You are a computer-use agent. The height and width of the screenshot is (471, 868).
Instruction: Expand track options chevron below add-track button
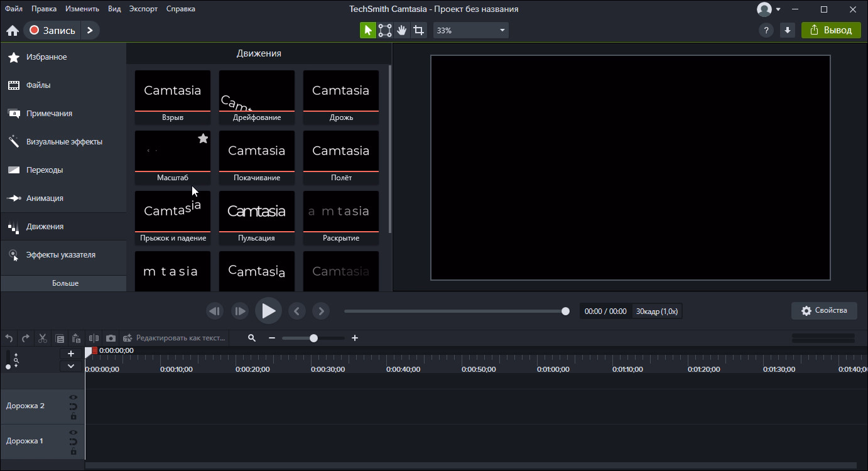pos(71,366)
